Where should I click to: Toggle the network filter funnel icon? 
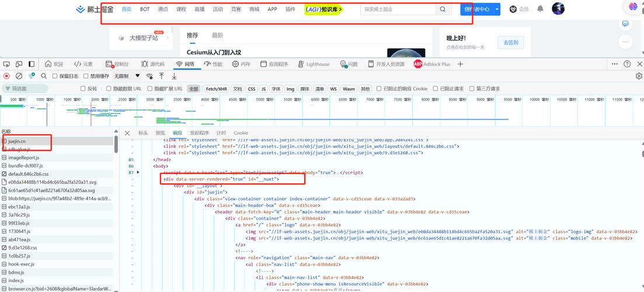[x=31, y=76]
